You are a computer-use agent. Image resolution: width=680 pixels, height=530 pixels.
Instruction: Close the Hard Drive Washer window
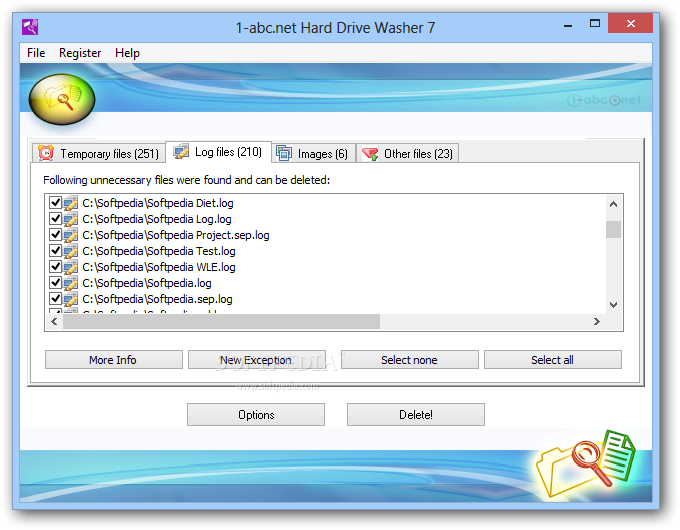(x=631, y=23)
